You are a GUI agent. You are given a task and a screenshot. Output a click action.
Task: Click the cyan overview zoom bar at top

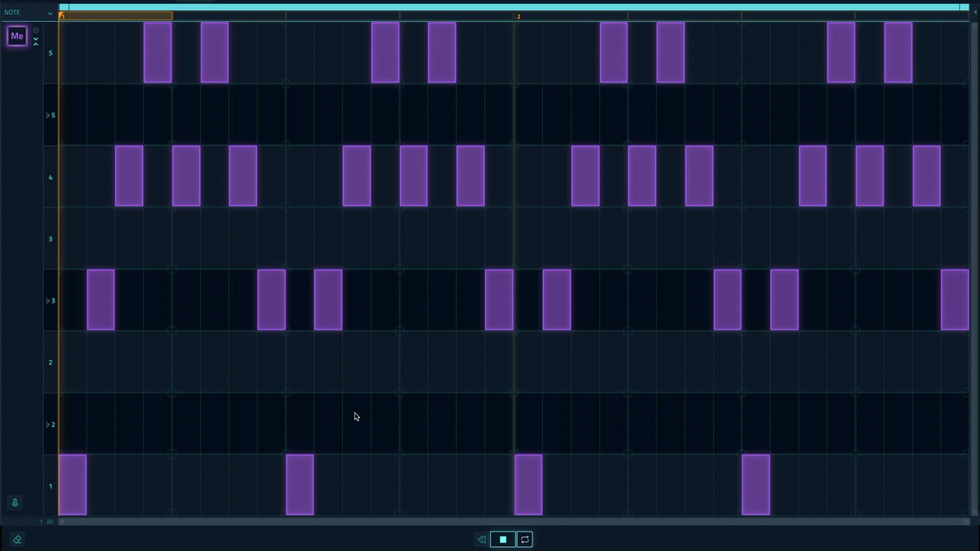pos(513,7)
